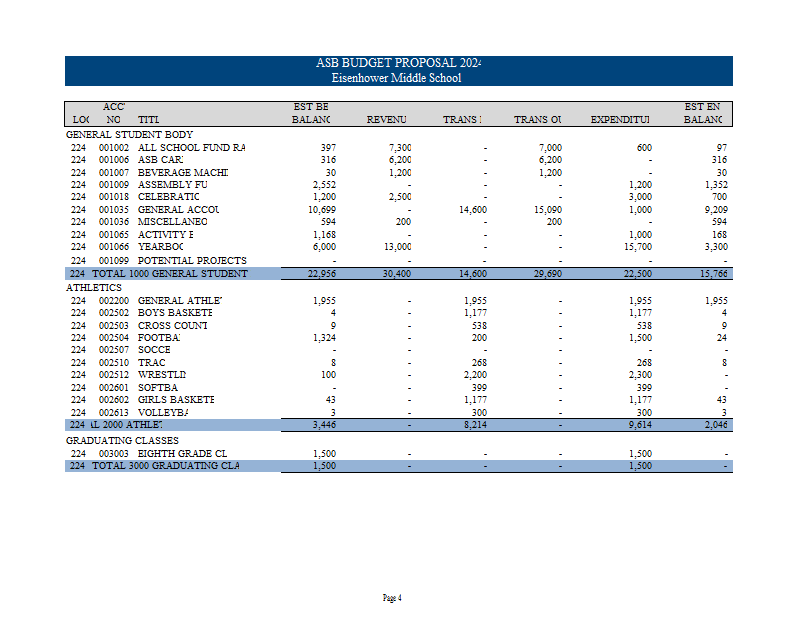The image size is (800, 618).
Task: Click general student total revenue 30,400
Action: pos(397,274)
